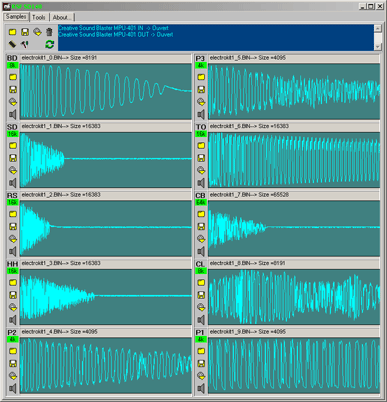Save the HH sample with floppy icon
The image size is (387, 402).
[x=13, y=295]
